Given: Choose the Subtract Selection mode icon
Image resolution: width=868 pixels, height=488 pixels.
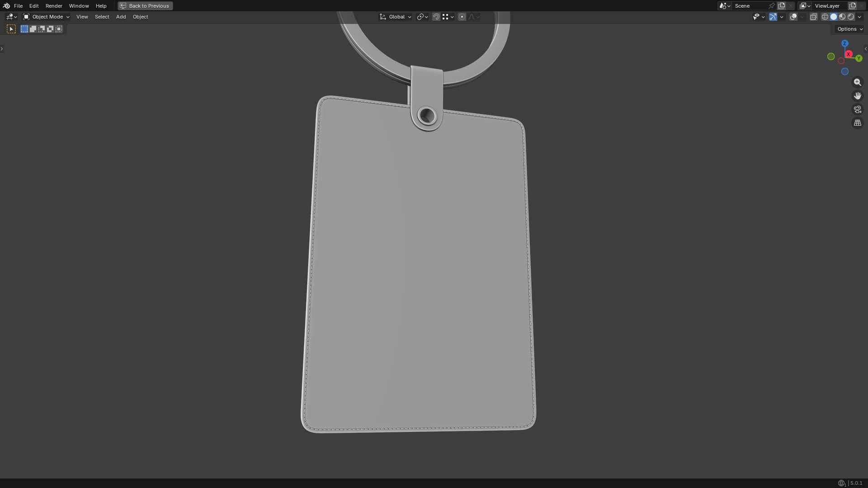Looking at the screenshot, I should [x=42, y=29].
